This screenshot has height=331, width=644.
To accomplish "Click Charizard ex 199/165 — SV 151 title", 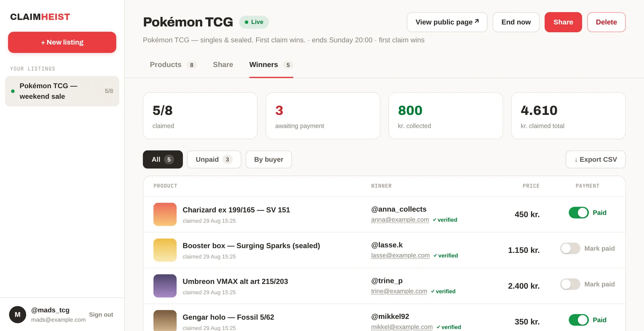I will pos(236,210).
